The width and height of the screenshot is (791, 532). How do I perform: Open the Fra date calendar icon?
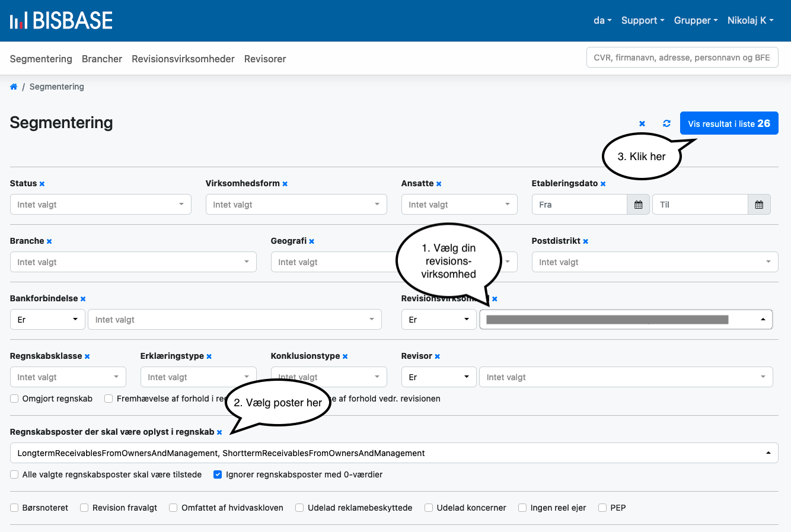click(639, 205)
